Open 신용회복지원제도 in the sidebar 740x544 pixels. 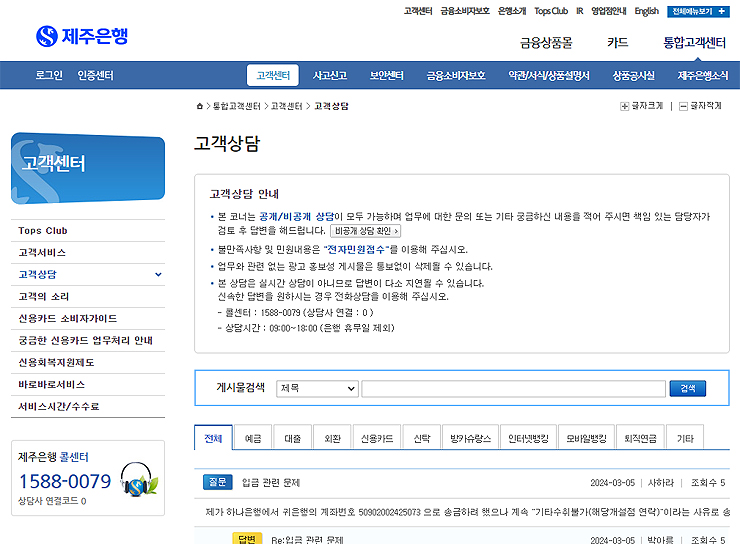88,362
